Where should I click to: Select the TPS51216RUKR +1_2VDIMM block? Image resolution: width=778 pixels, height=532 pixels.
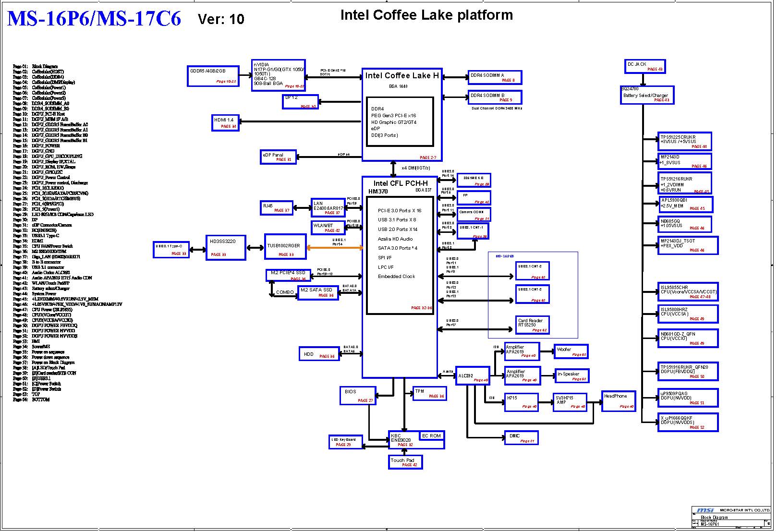(x=684, y=184)
